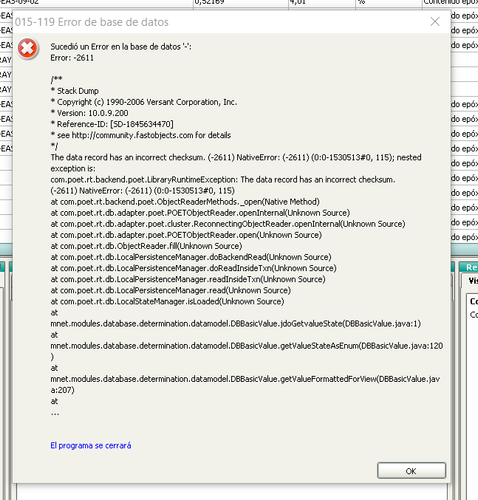The height and width of the screenshot is (500, 478).
Task: Click the ReconnectingObjectReader.openInternal stack line
Action: tap(228, 224)
